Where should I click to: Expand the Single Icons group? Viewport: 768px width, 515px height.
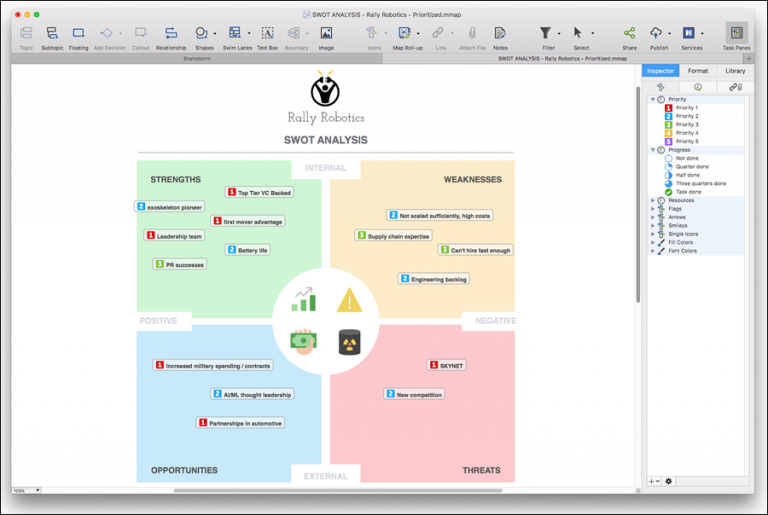(x=653, y=234)
